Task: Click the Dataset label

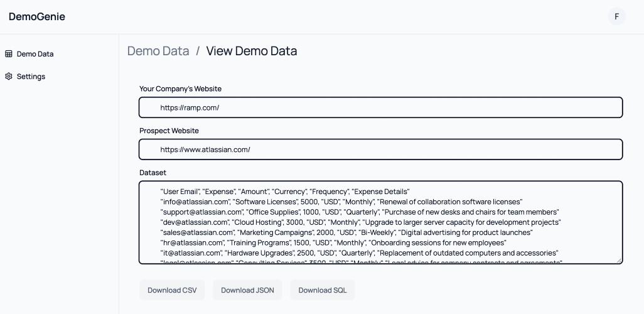Action: [153, 173]
